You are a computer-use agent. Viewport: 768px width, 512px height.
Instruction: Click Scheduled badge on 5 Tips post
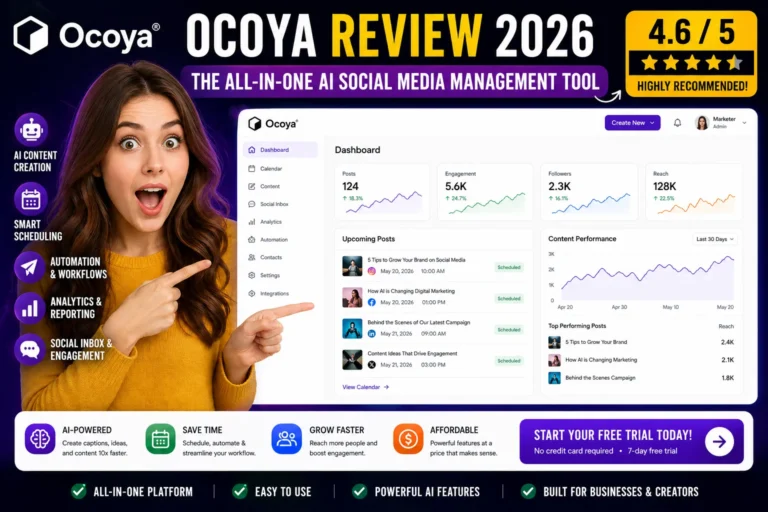pos(509,268)
